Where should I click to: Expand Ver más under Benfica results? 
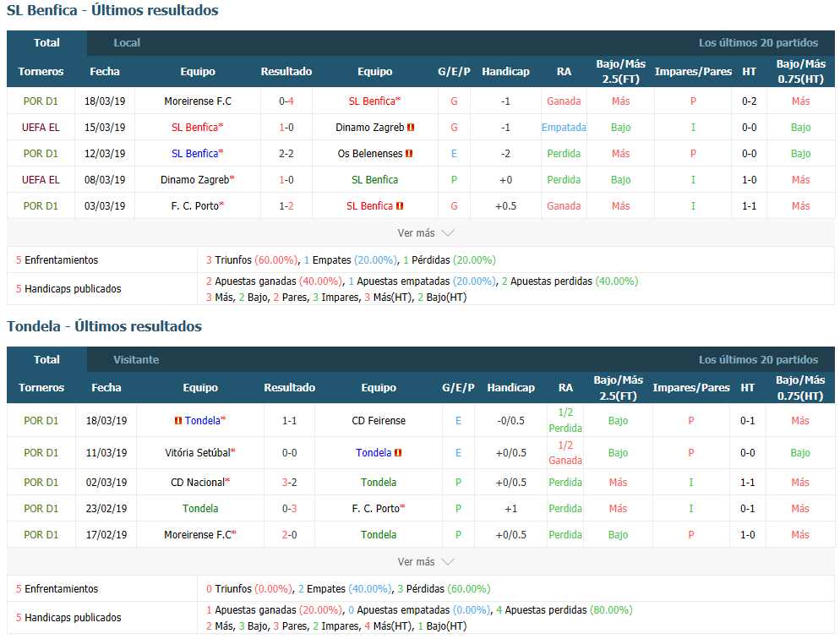click(x=425, y=233)
